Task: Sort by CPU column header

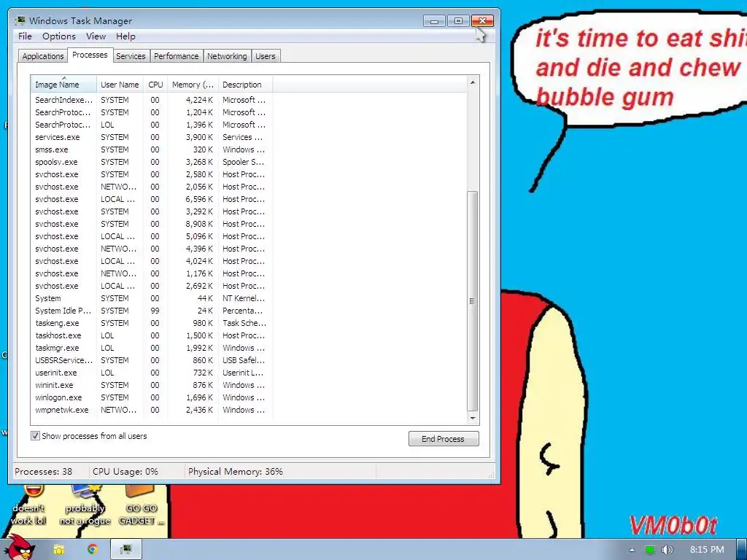Action: pyautogui.click(x=155, y=85)
